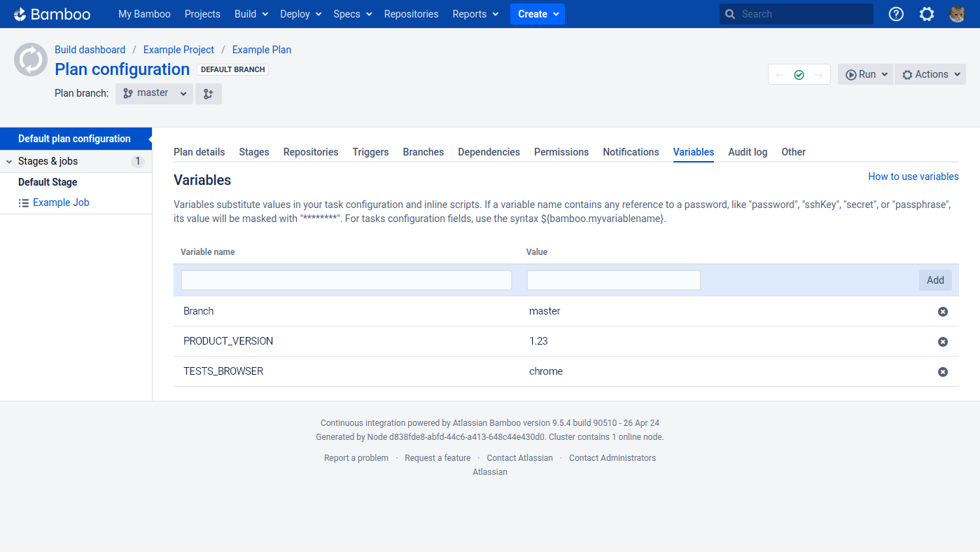Open the Deploy dropdown menu
This screenshot has width=980, height=552.
pos(300,13)
